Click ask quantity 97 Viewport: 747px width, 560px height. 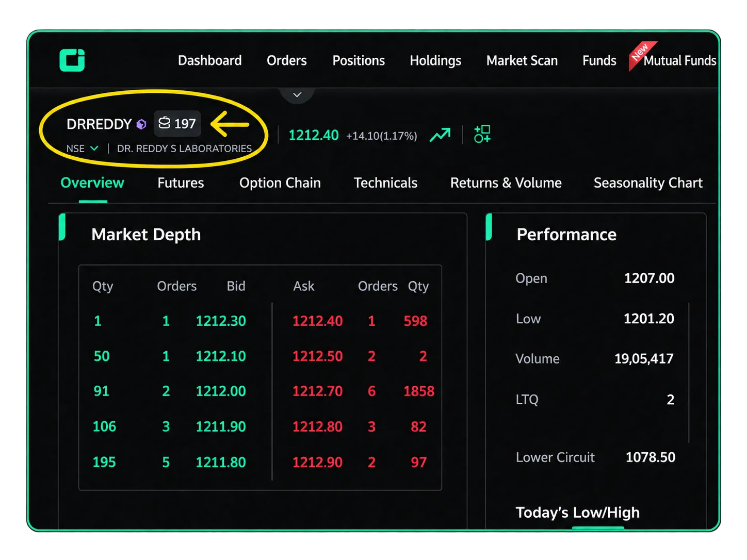point(418,463)
